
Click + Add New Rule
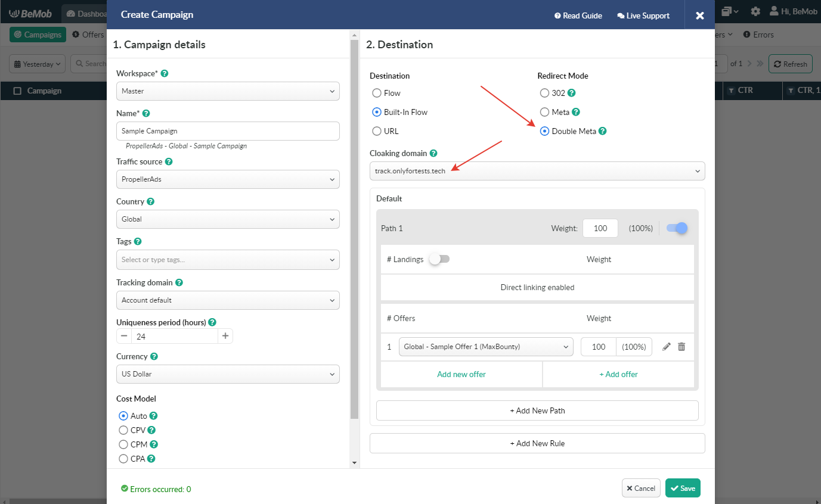point(537,443)
